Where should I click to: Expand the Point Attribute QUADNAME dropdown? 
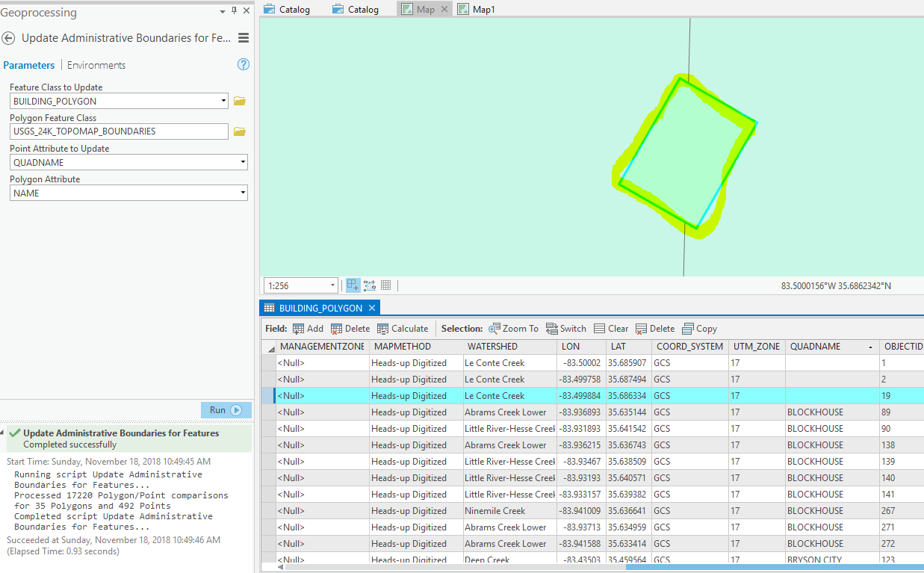243,162
